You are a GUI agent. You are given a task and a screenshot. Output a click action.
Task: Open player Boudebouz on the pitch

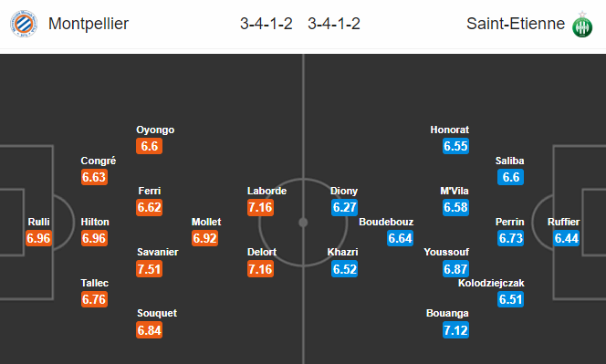tap(386, 222)
